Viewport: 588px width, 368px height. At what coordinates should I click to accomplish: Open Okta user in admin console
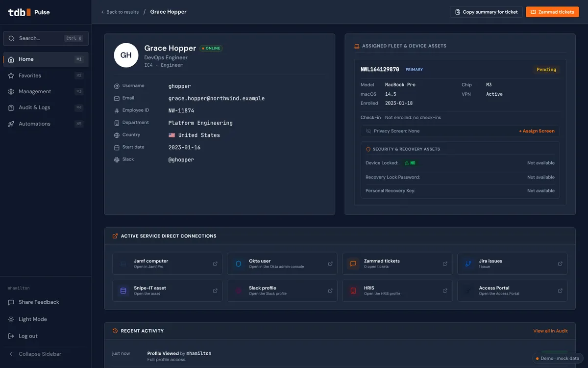click(x=282, y=263)
